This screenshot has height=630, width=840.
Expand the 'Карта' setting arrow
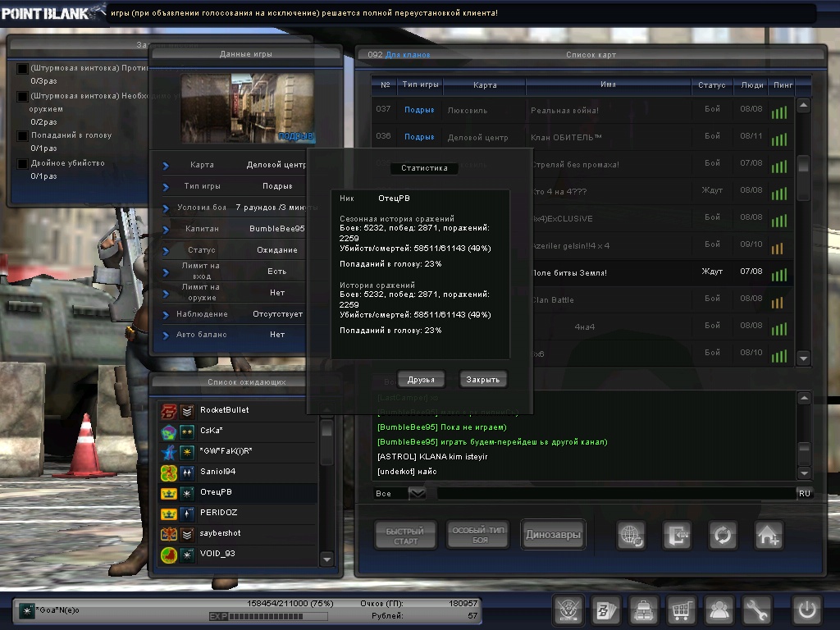[166, 165]
